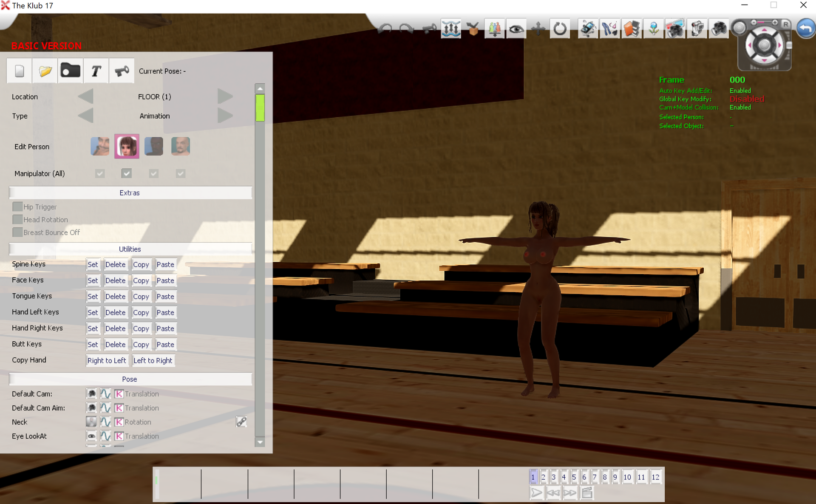
Task: Click the blue globe plant icon
Action: click(x=653, y=29)
